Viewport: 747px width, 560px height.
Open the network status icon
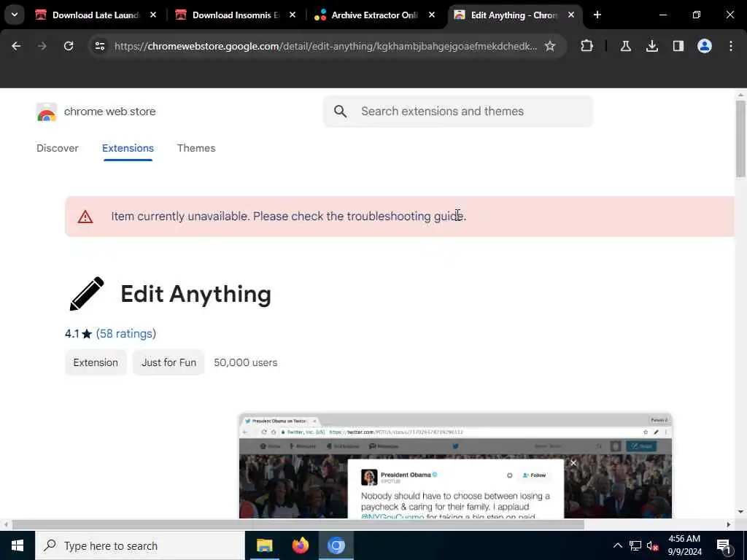[x=635, y=545]
